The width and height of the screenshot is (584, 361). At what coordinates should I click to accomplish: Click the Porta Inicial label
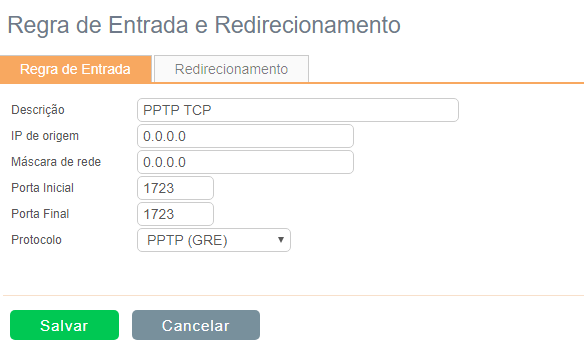point(42,188)
